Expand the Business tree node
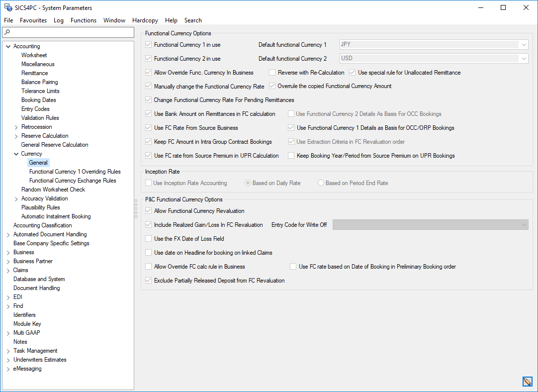Image resolution: width=538 pixels, height=392 pixels. (7, 252)
